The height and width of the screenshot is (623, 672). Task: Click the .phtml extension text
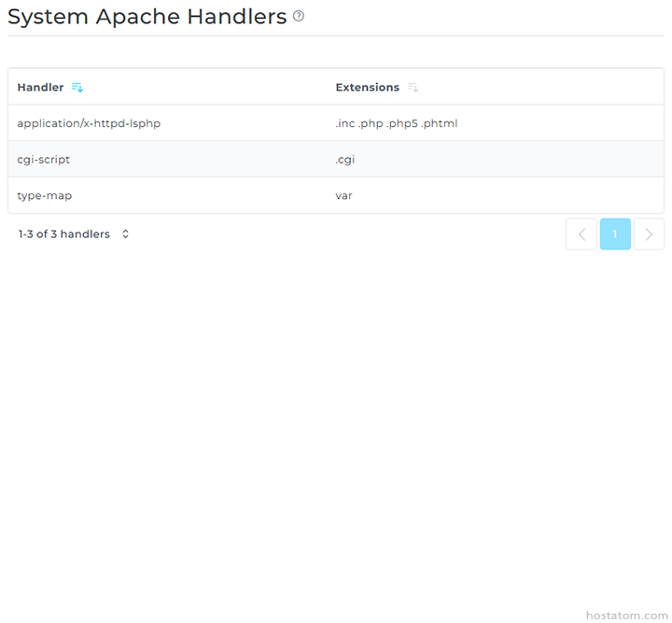(440, 123)
